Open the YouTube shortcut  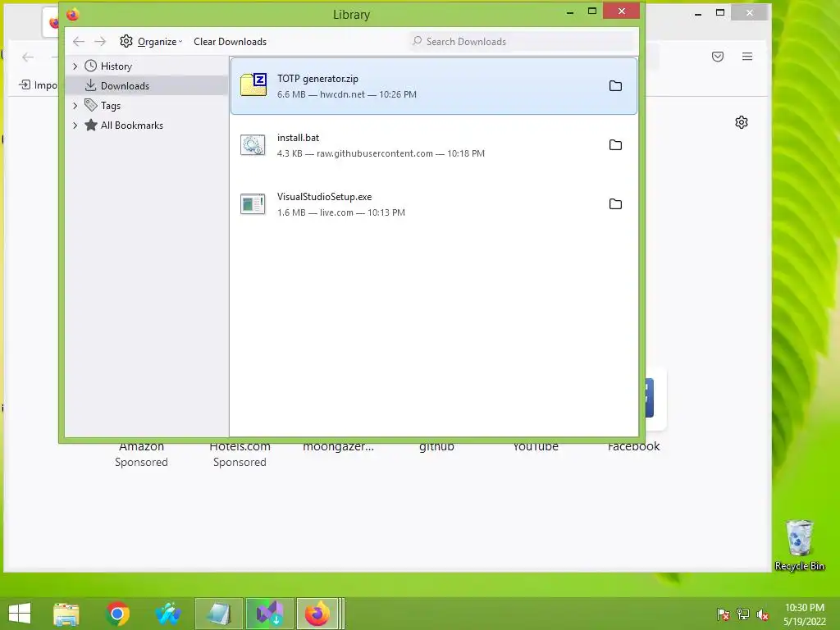click(x=535, y=447)
